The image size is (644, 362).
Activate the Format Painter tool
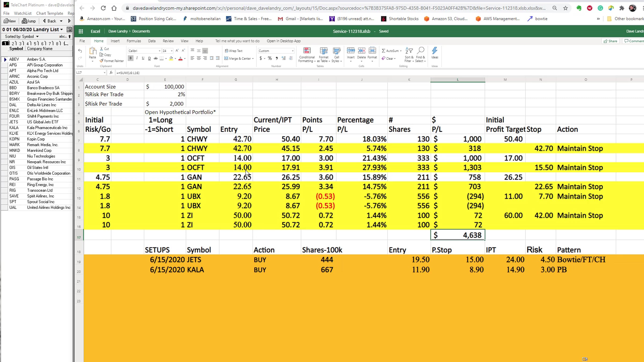point(112,61)
